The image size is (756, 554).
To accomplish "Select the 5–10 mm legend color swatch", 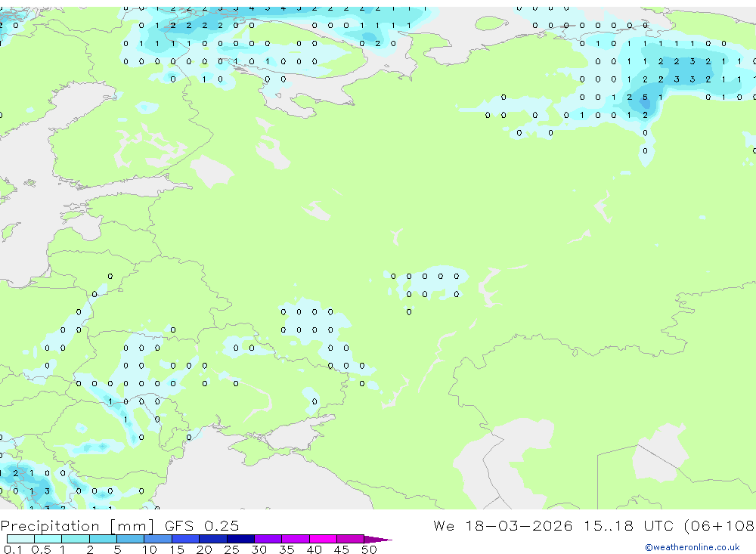I will [x=131, y=539].
